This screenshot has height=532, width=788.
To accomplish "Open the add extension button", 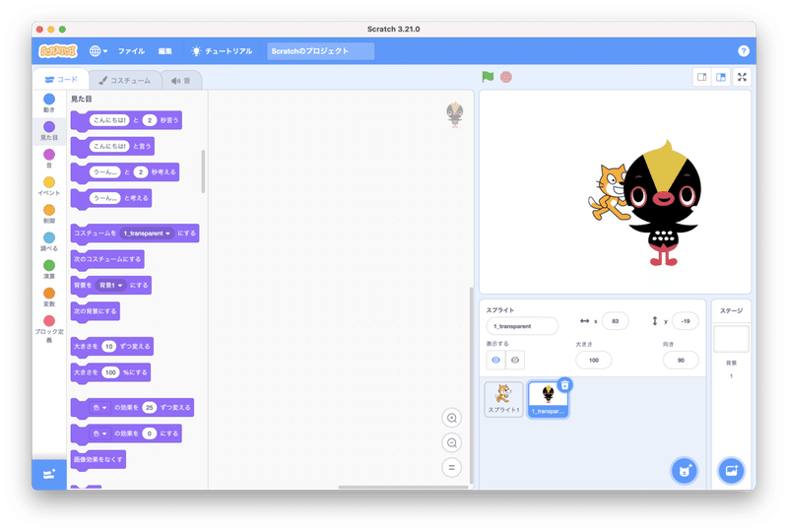I will point(48,474).
